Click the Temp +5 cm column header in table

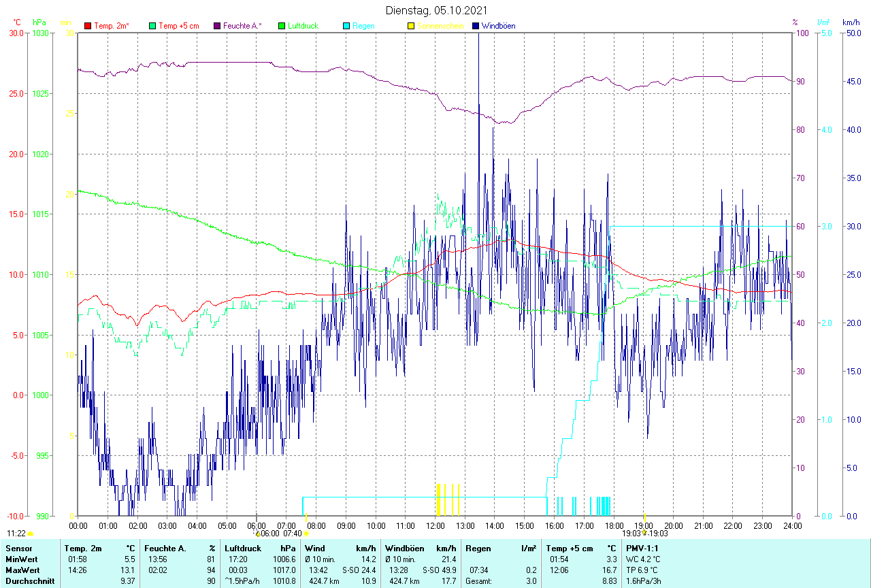570,549
